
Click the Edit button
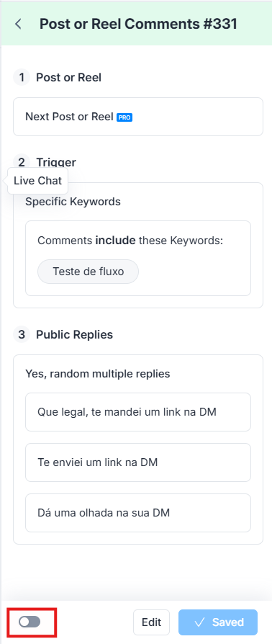pos(151,622)
